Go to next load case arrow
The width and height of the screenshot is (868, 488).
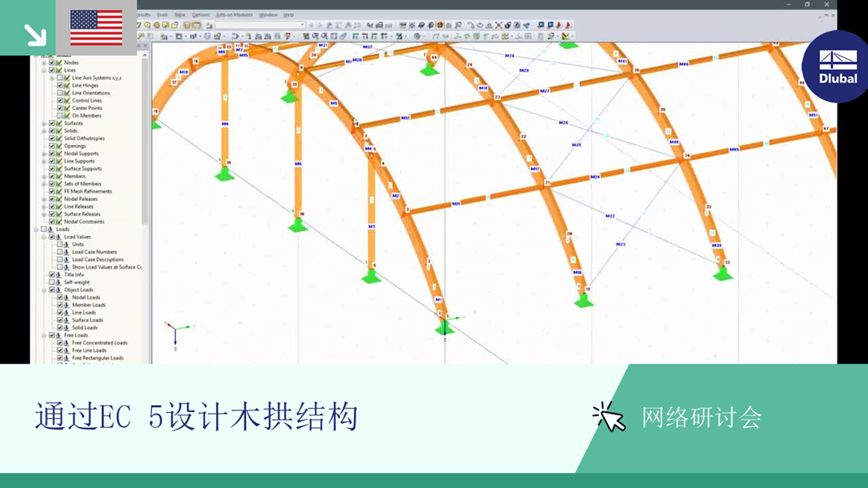pyautogui.click(x=320, y=26)
